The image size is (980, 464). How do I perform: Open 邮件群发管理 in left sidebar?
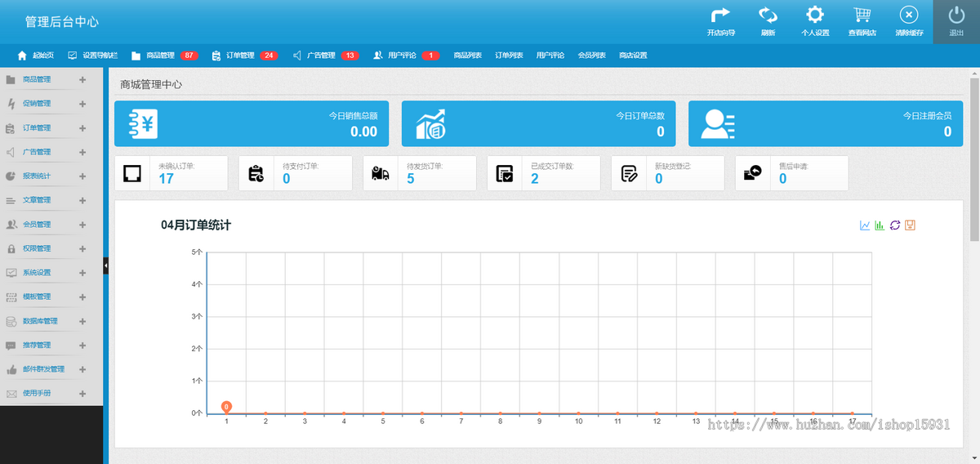(43, 369)
